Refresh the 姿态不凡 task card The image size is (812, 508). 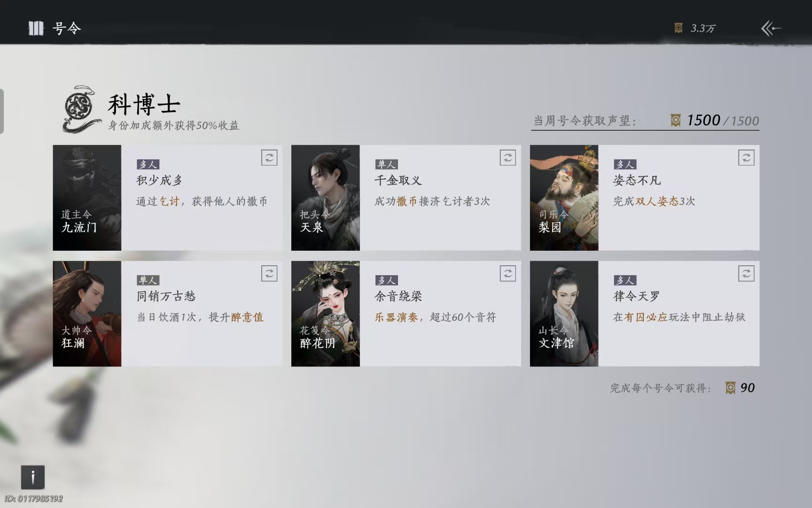coord(746,158)
